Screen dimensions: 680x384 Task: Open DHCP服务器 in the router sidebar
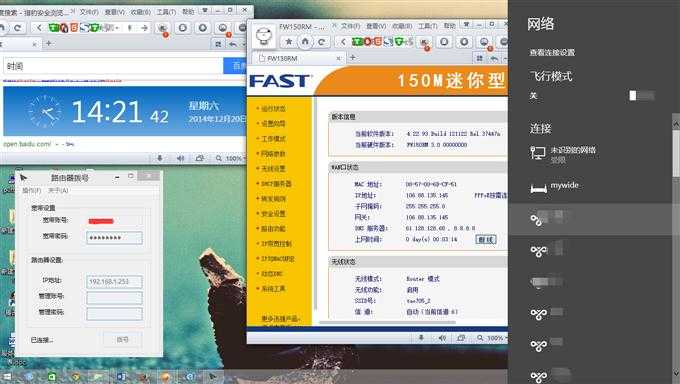click(x=276, y=184)
